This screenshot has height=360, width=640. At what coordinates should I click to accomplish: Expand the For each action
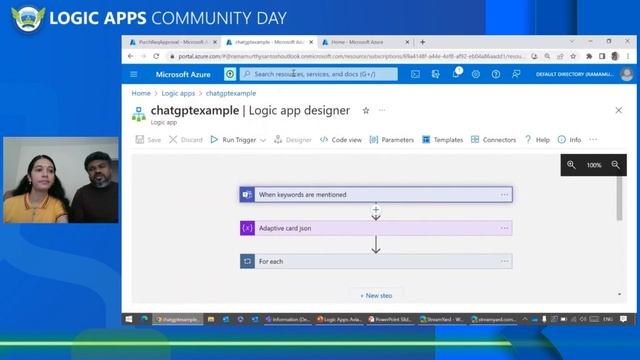tap(376, 261)
